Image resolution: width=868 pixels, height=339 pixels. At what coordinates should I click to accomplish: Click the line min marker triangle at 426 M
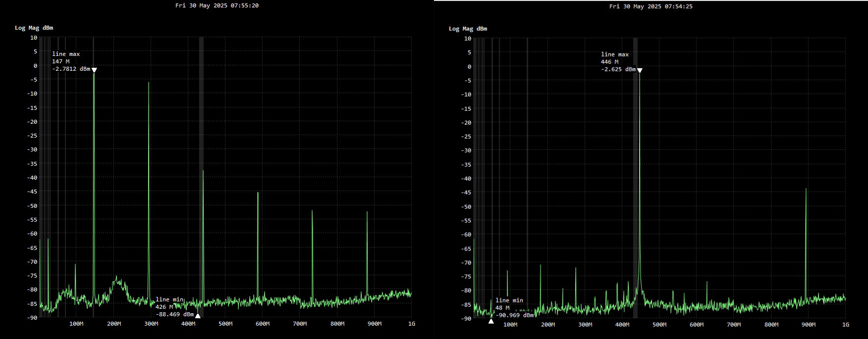(198, 316)
